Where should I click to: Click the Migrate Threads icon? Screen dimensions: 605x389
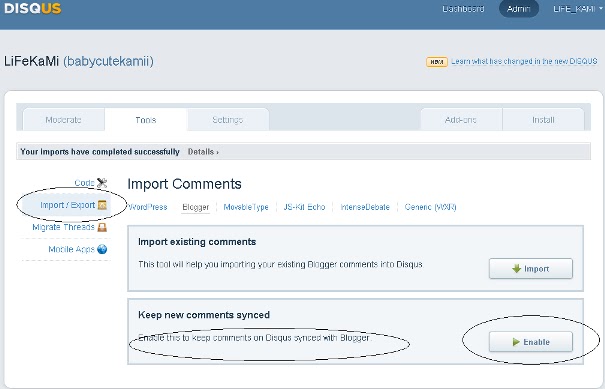102,227
